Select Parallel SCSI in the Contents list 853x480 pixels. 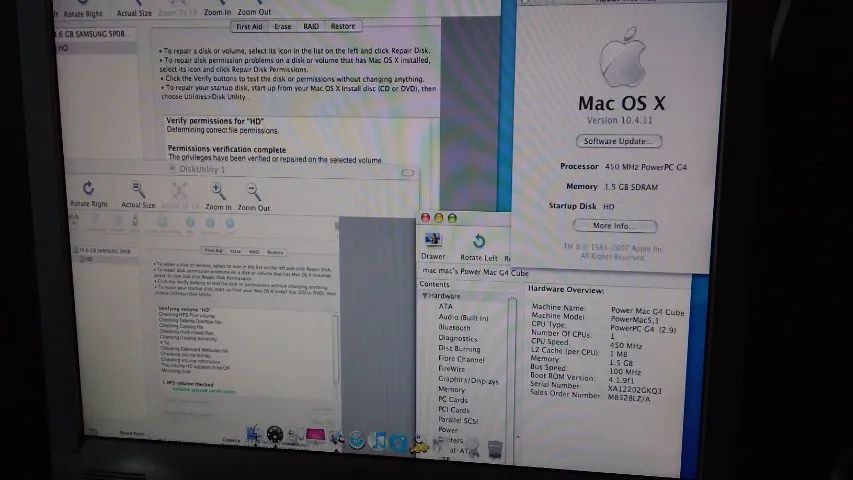458,420
